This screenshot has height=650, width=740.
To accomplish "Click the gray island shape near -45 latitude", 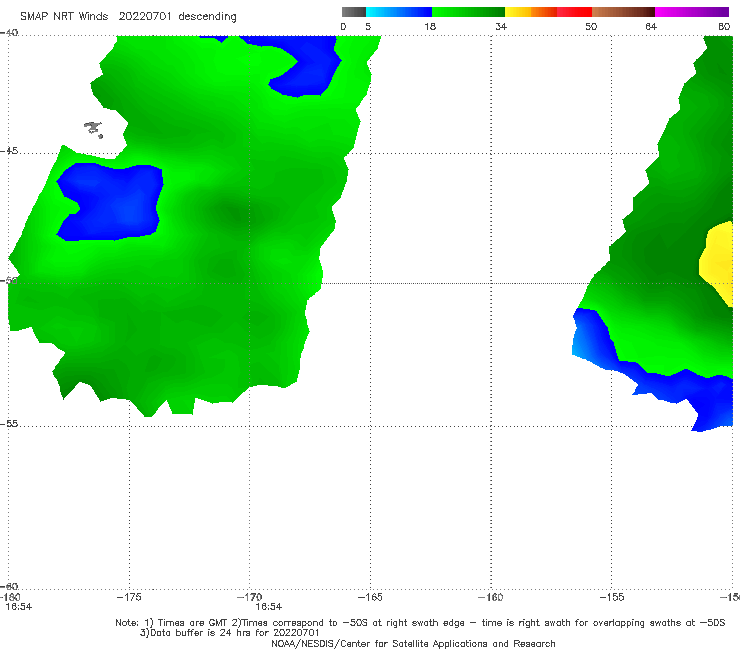I will point(94,129).
